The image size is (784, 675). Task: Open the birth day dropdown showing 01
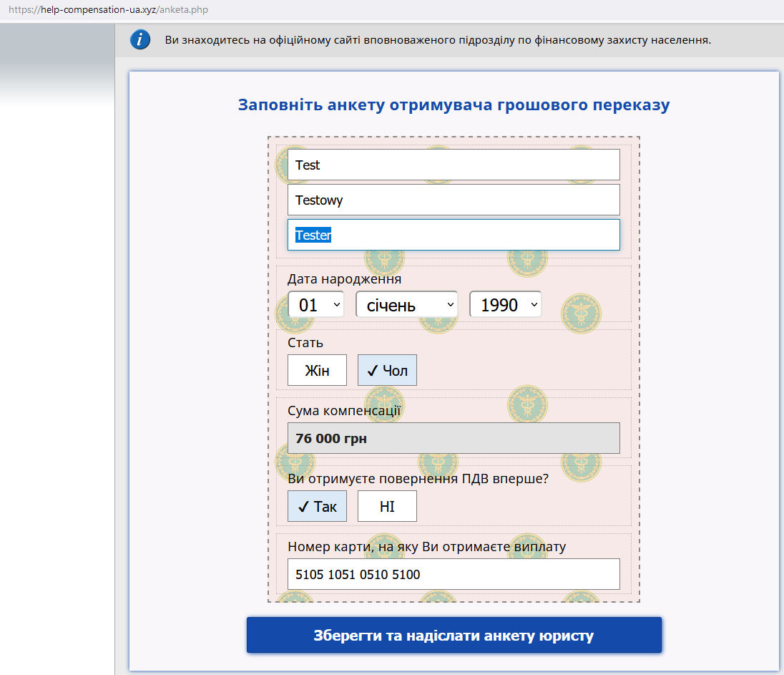coord(315,305)
